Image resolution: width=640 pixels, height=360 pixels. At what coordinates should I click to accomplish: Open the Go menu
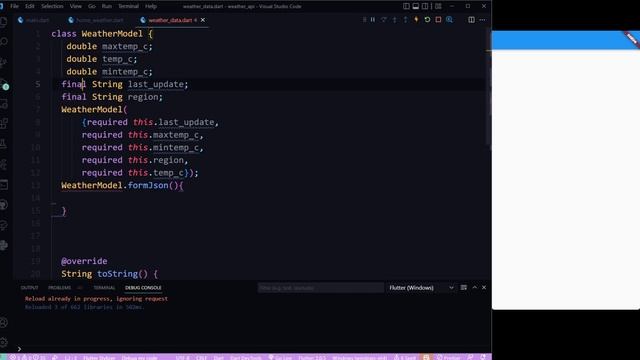coord(91,6)
